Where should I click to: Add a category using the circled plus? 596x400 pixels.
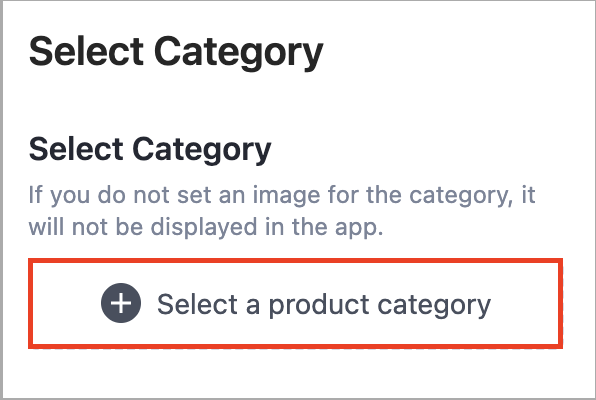(121, 303)
